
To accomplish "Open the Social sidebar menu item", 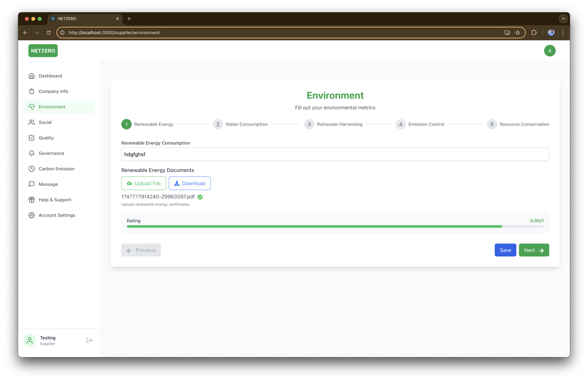I will (45, 122).
